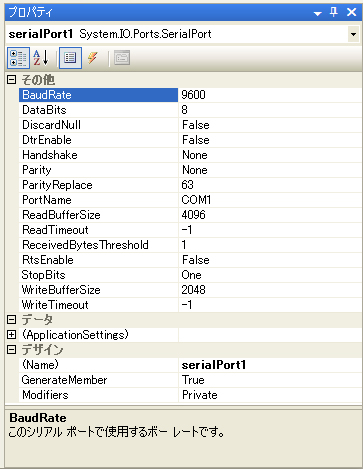363x469 pixels.
Task: Click the Handshake None value
Action: 270,155
